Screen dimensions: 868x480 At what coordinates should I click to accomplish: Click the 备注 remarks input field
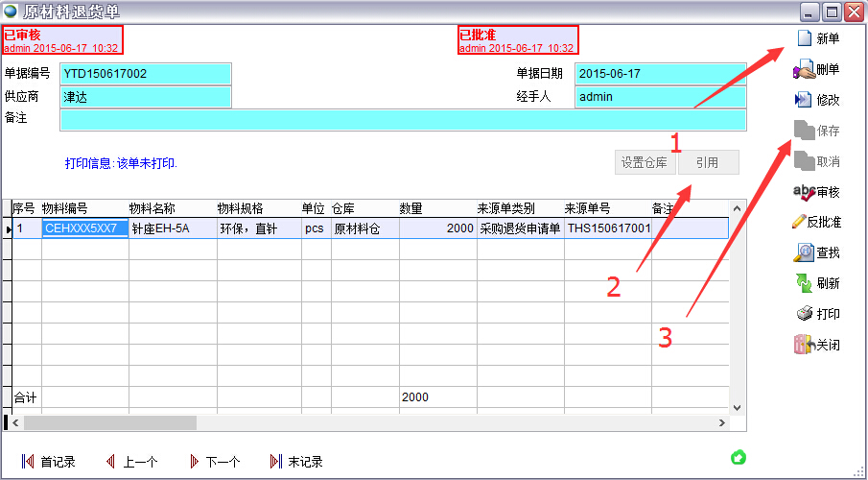403,120
